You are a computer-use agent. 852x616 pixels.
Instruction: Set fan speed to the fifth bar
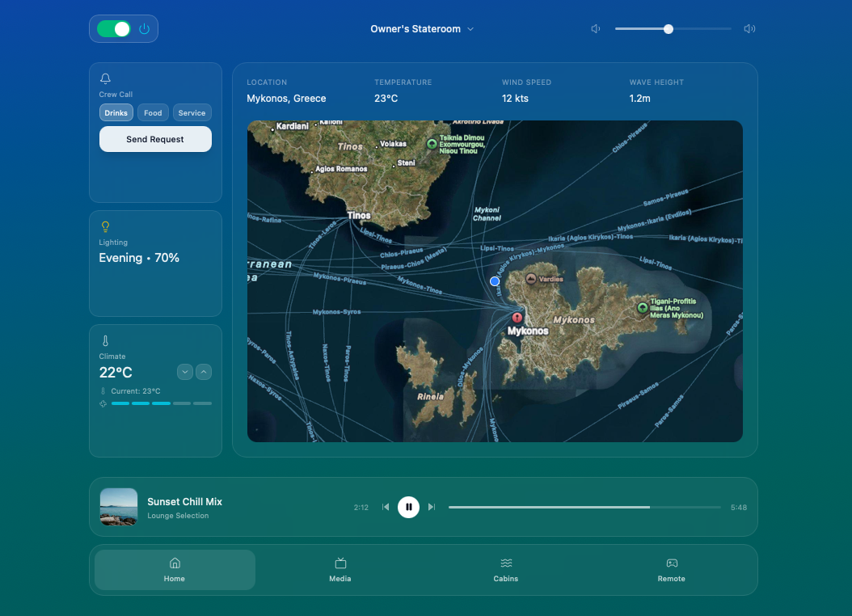click(x=203, y=403)
